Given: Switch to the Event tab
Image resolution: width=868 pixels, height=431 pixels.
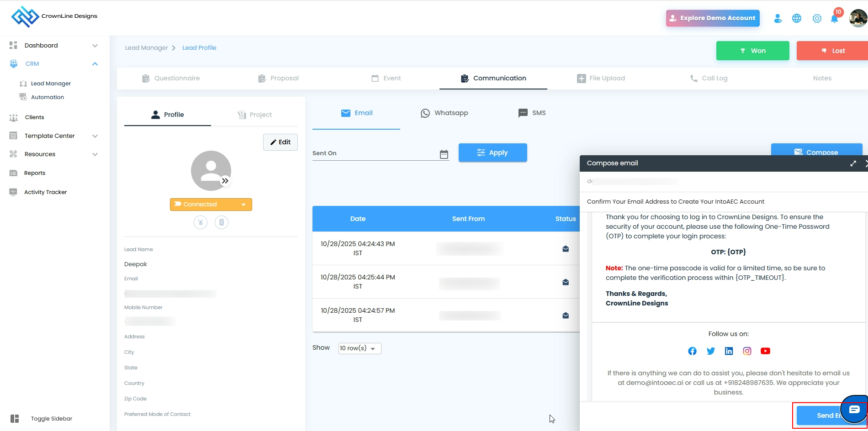Looking at the screenshot, I should (x=386, y=79).
